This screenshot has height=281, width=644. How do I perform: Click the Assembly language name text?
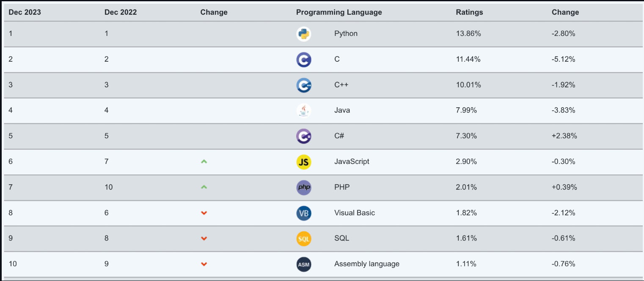366,264
